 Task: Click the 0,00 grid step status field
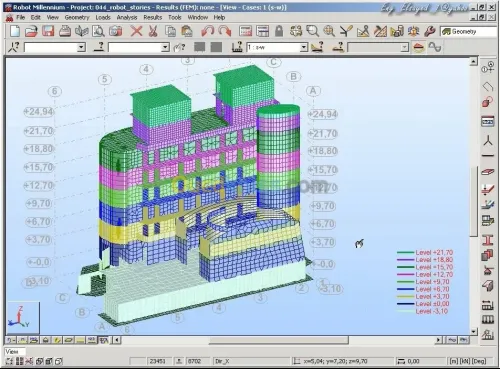pos(420,361)
